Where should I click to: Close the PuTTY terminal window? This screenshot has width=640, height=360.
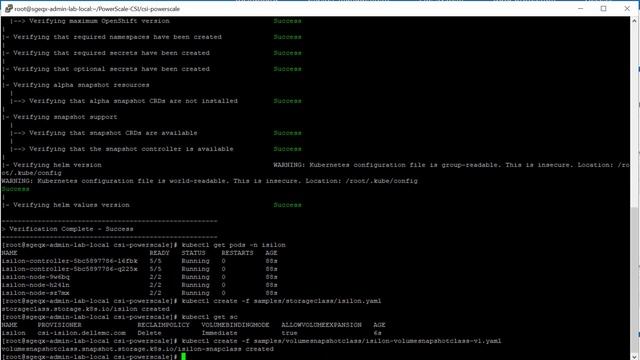[x=627, y=9]
